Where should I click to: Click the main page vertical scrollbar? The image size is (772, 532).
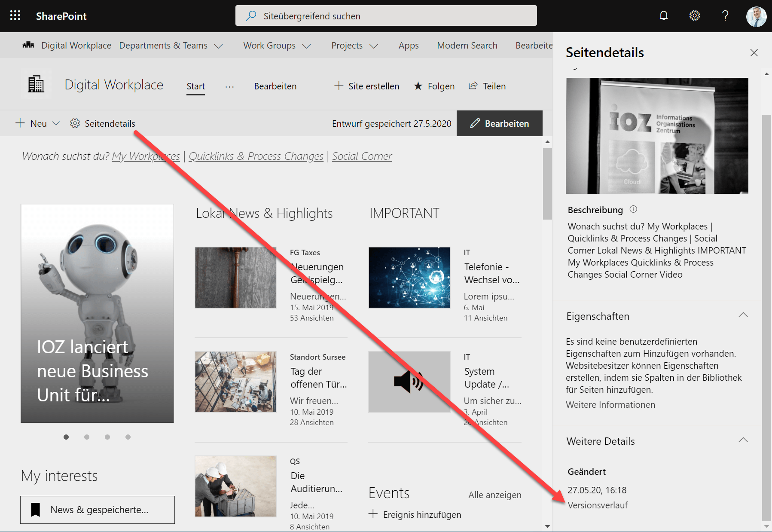547,184
